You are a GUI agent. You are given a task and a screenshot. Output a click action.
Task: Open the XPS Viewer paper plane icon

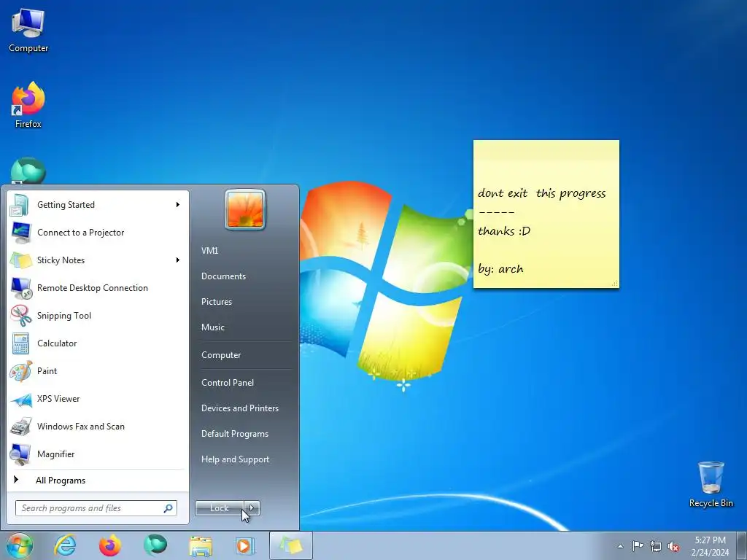[x=20, y=399]
